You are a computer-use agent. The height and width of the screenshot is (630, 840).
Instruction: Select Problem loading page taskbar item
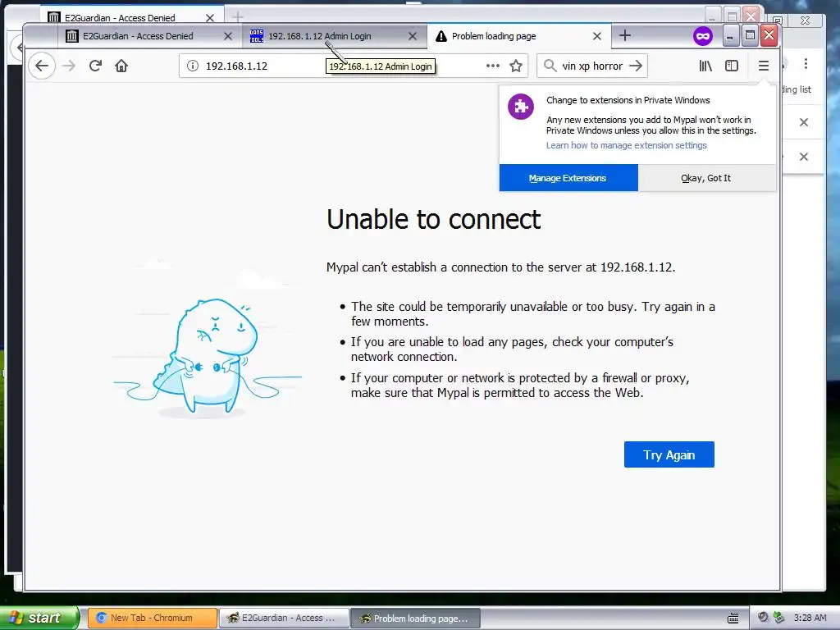coord(414,618)
